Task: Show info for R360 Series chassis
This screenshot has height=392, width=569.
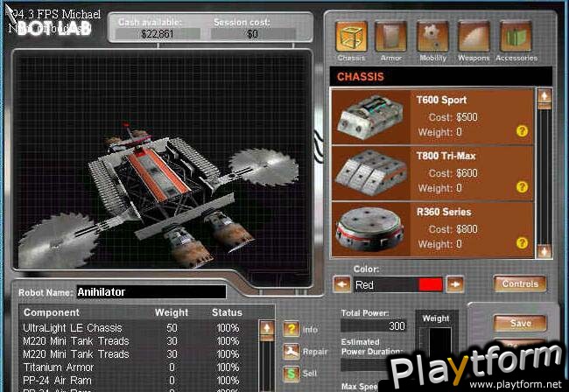Action: tap(522, 243)
